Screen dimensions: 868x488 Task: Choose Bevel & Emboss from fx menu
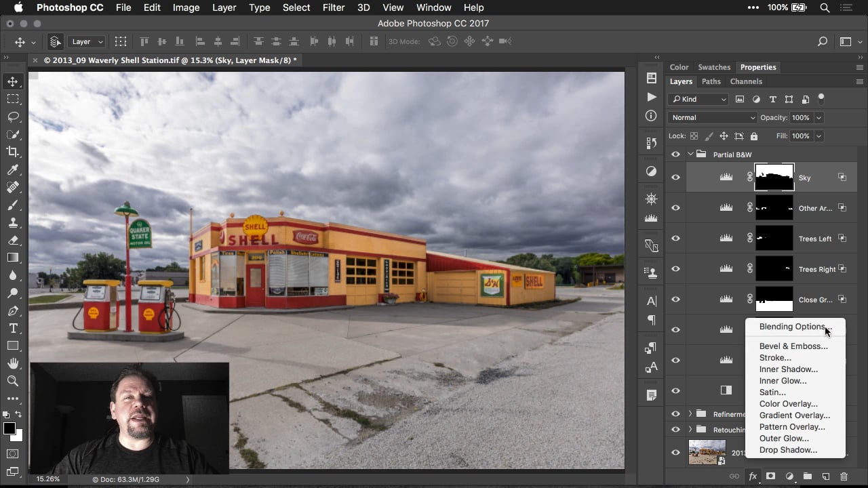(x=795, y=346)
